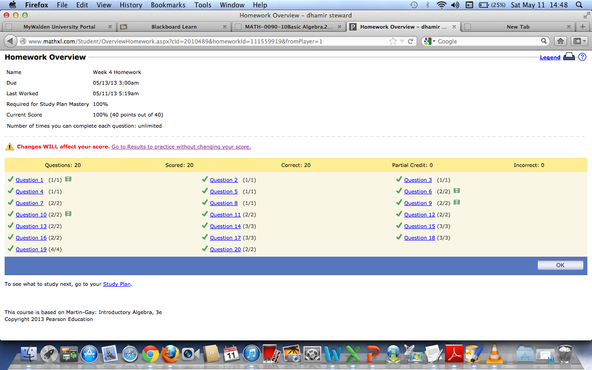This screenshot has height=370, width=592.
Task: Launch Microsoft Excel from the dock
Action: pyautogui.click(x=353, y=354)
